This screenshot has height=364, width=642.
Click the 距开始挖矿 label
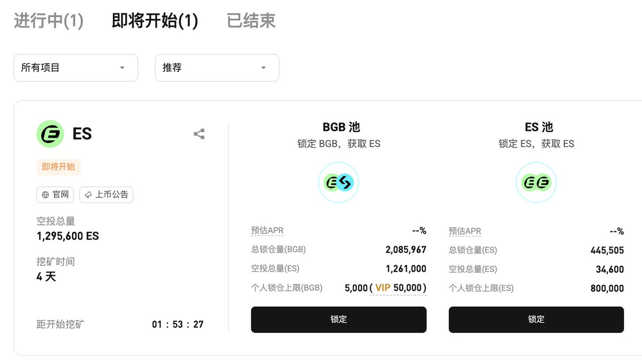[60, 324]
